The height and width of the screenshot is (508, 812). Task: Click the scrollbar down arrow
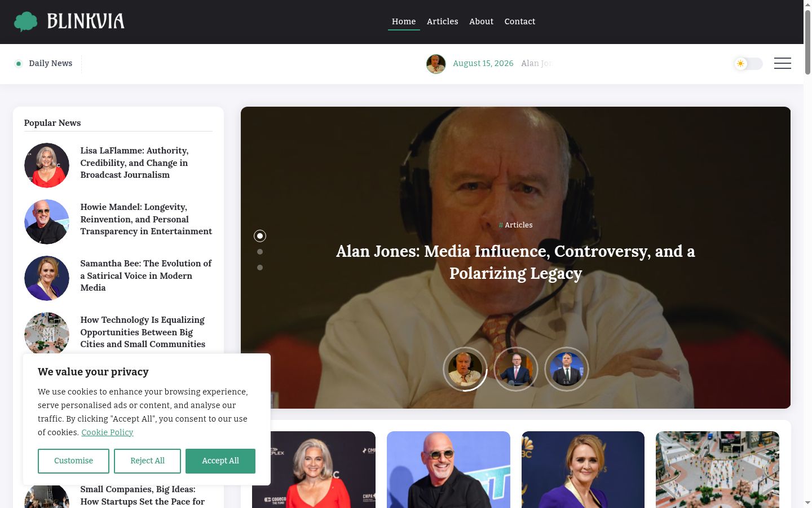pos(807,503)
